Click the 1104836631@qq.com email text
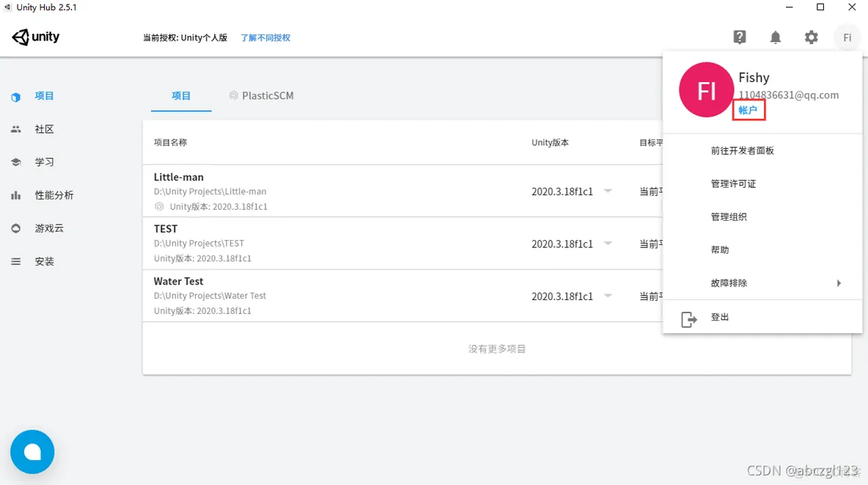This screenshot has width=868, height=485. click(788, 95)
